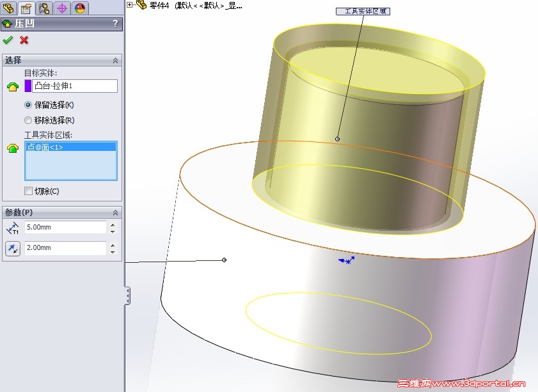Viewport: 538px width, 392px height.
Task: Expand the 零件4 flyout tree node
Action: tap(130, 5)
